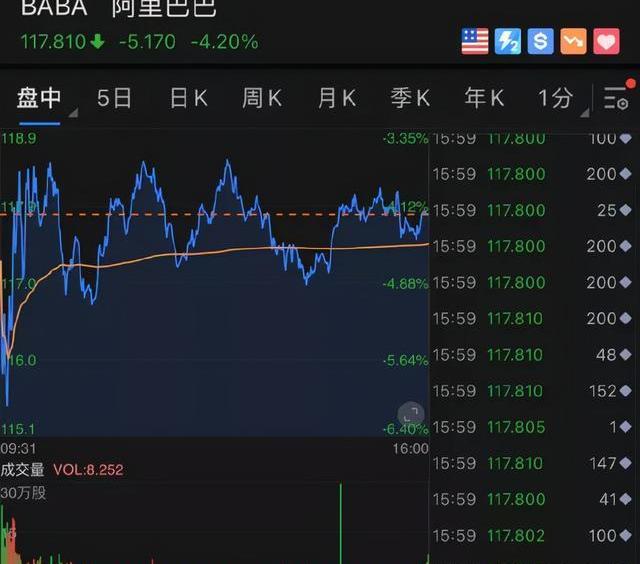The width and height of the screenshot is (640, 564).
Task: Tap the pink heart favorite icon
Action: pyautogui.click(x=606, y=41)
